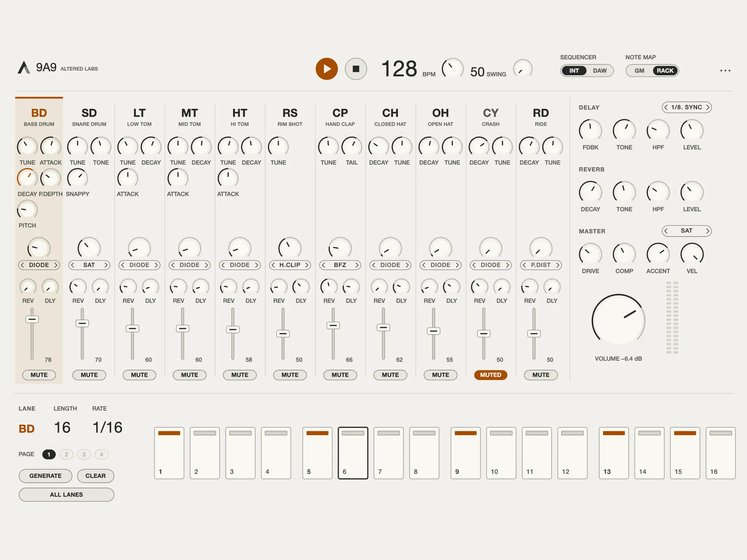Screen dimensions: 747x560
Task: Switch sequencer to DAW mode
Action: coord(600,71)
